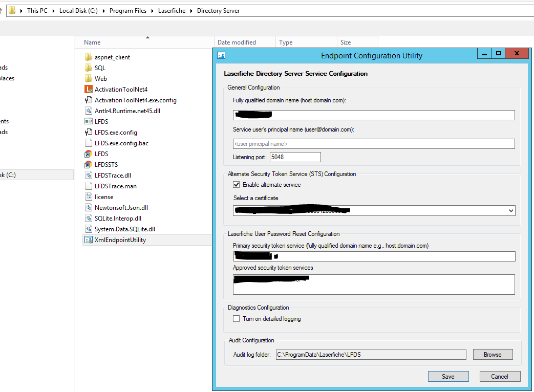Click the license file icon

(x=88, y=197)
